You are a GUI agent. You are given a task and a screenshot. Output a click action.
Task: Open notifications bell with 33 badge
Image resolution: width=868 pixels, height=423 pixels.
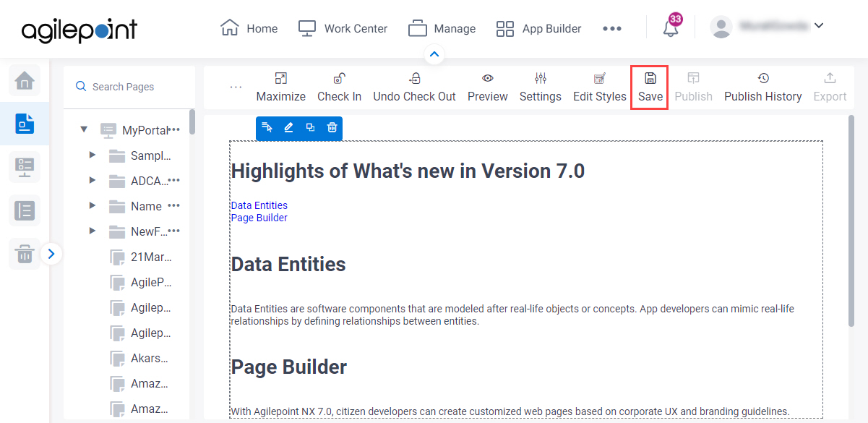point(671,27)
